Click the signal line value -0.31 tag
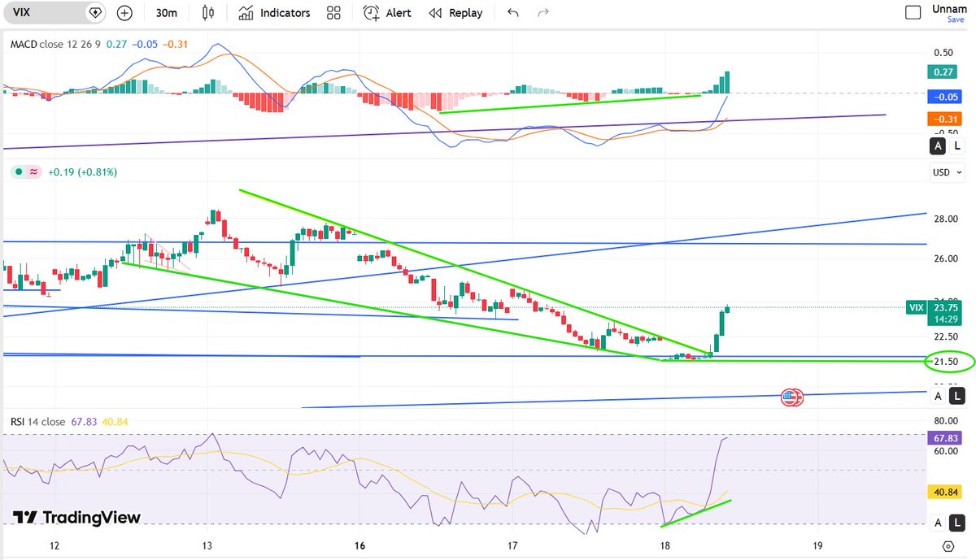This screenshot has width=976, height=560. [x=946, y=119]
